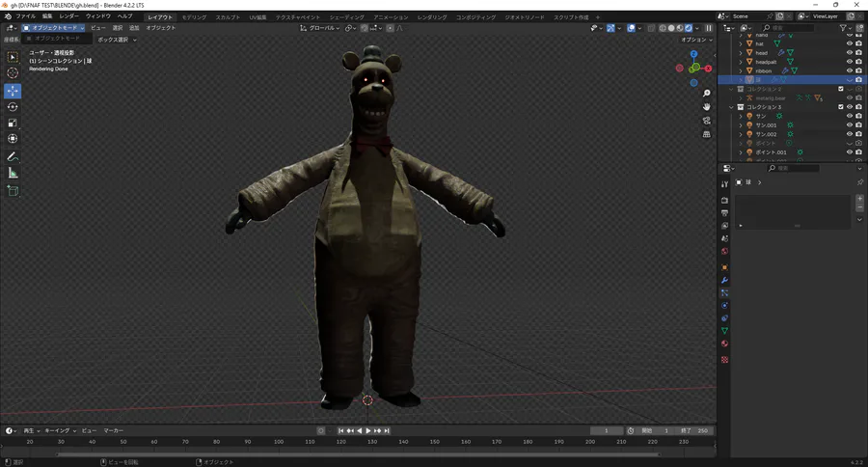Uncheck the コレクション 2 exclude checkbox
868x467 pixels.
click(x=841, y=89)
